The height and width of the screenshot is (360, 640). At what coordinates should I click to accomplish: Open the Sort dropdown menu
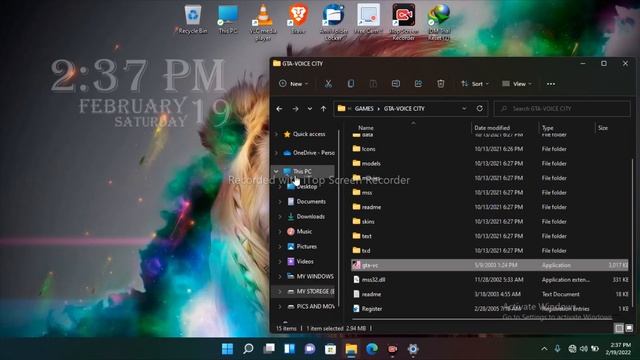[x=475, y=84]
